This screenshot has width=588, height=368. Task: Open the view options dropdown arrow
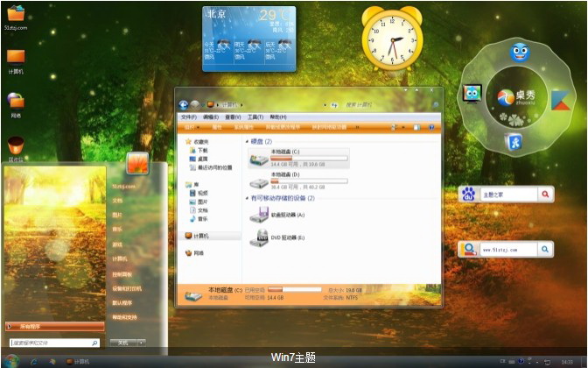(403, 127)
